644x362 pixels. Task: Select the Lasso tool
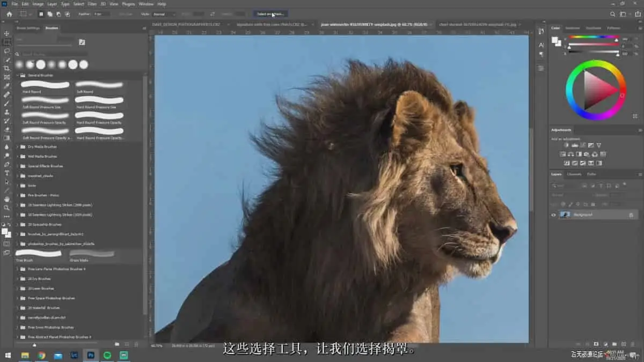(7, 51)
